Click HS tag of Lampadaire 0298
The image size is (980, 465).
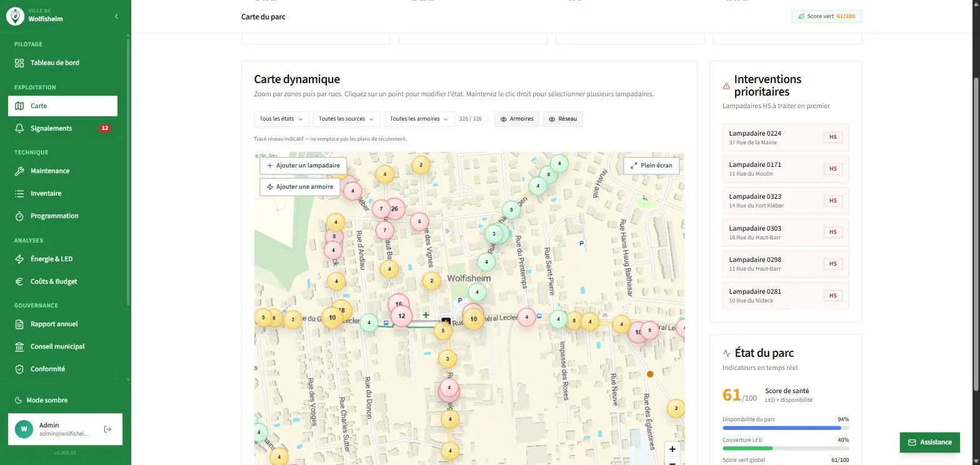point(833,264)
